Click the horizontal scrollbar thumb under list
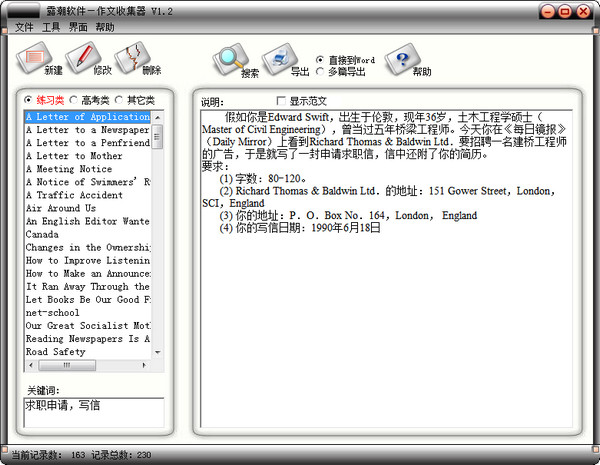 pos(67,365)
